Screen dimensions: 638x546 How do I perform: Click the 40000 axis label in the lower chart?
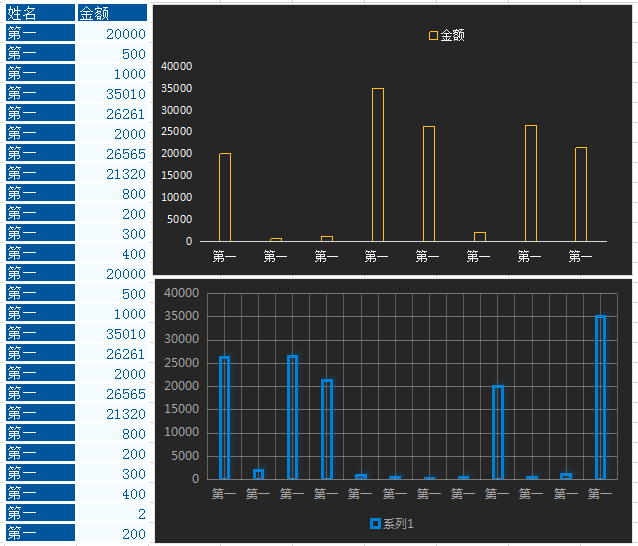coord(181,293)
